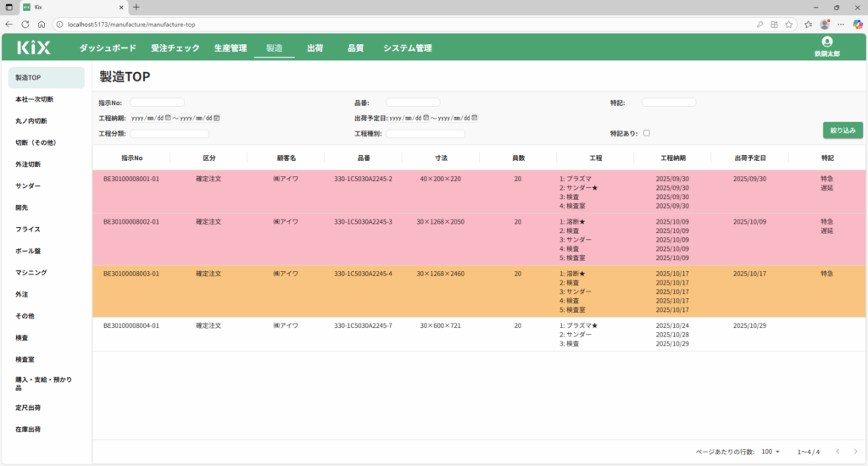Screen dimensions: 868x466
Task: Open the 工程分類 filter field
Action: point(170,134)
